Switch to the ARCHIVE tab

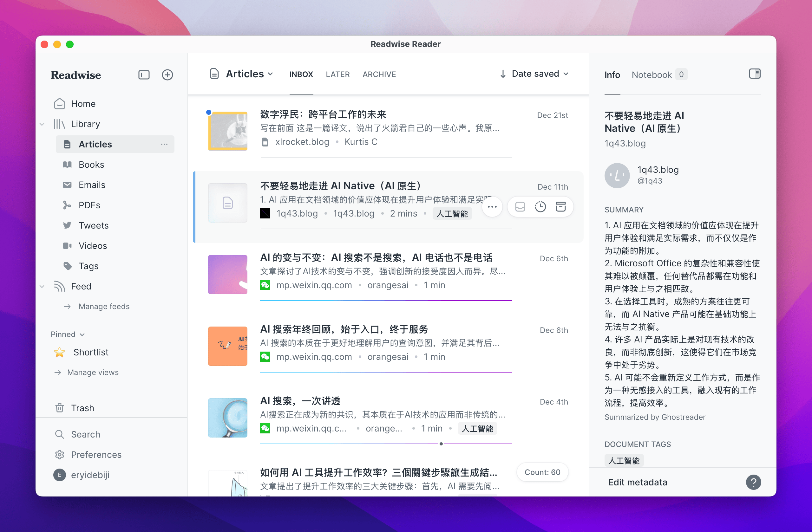coord(379,74)
